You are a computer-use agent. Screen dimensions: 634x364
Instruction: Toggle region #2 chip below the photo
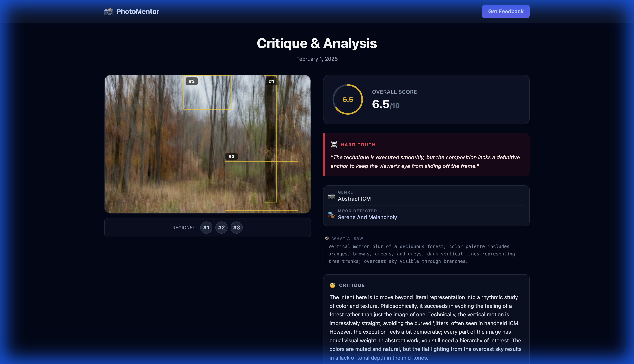[221, 228]
